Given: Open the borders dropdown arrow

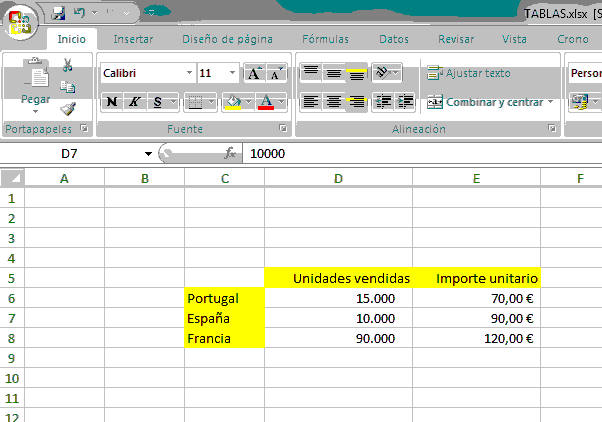Looking at the screenshot, I should coord(212,102).
